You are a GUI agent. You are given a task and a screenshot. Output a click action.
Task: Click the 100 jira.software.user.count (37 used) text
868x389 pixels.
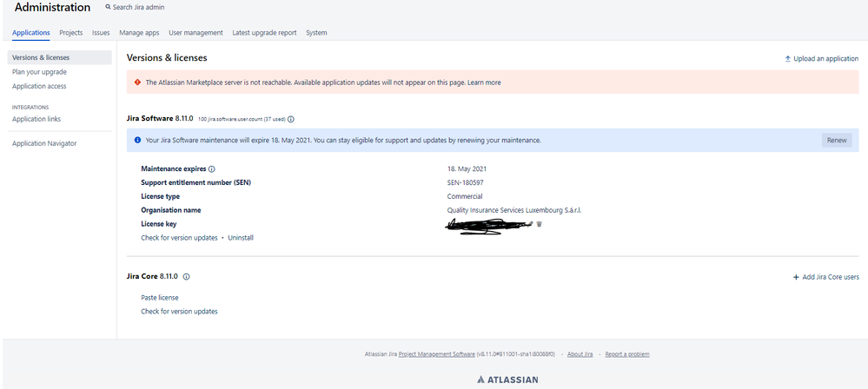point(242,119)
